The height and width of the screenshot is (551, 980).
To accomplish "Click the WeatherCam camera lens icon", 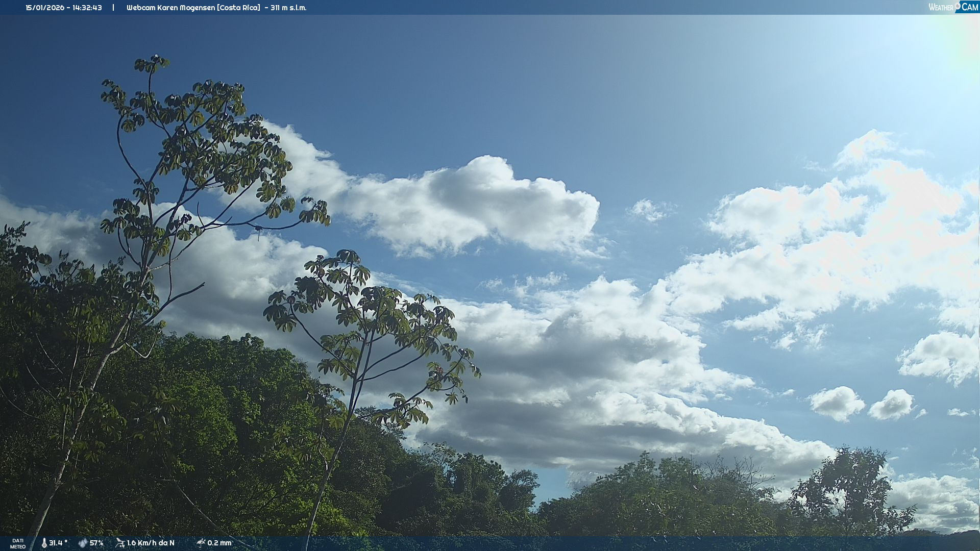I will pos(958,5).
